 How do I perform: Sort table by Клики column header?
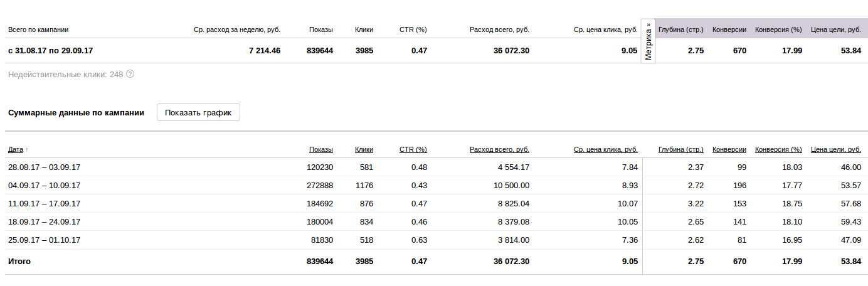[364, 150]
